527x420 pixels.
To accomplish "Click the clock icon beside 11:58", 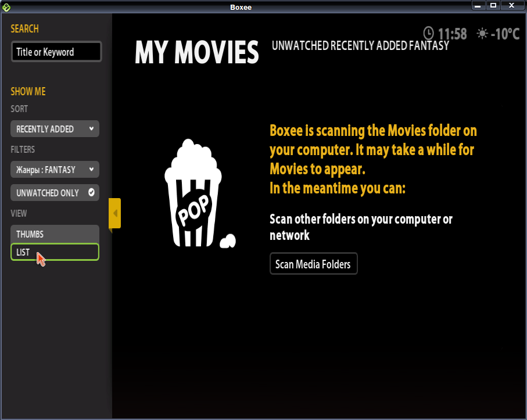I will pyautogui.click(x=429, y=33).
